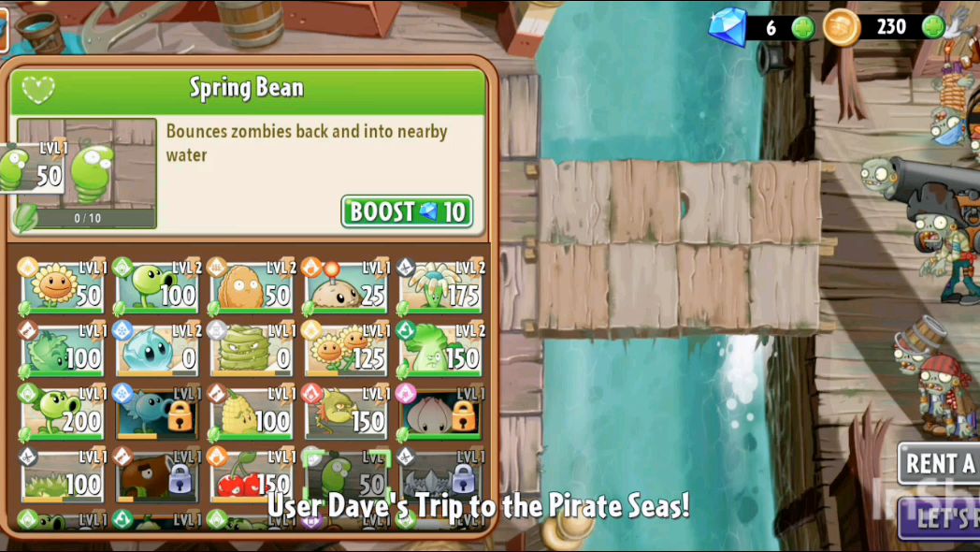The height and width of the screenshot is (552, 980).
Task: Tap the locked Snow Pea packet
Action: 157,414
